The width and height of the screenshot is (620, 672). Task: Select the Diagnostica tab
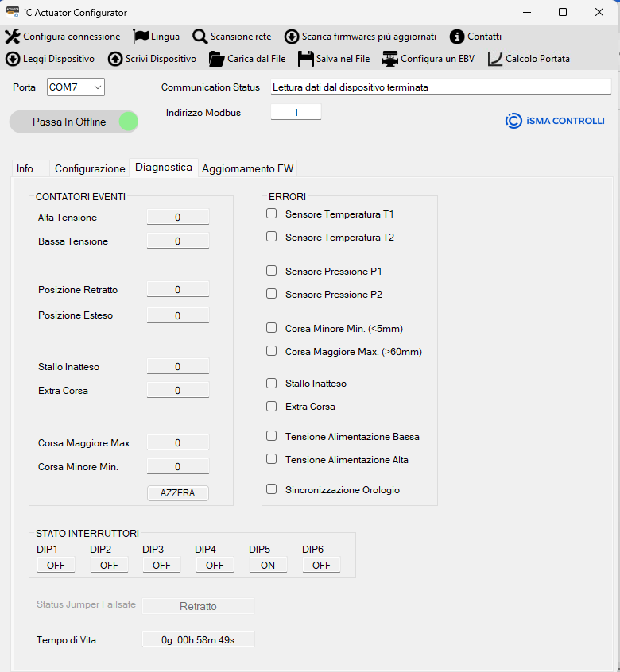click(x=164, y=167)
